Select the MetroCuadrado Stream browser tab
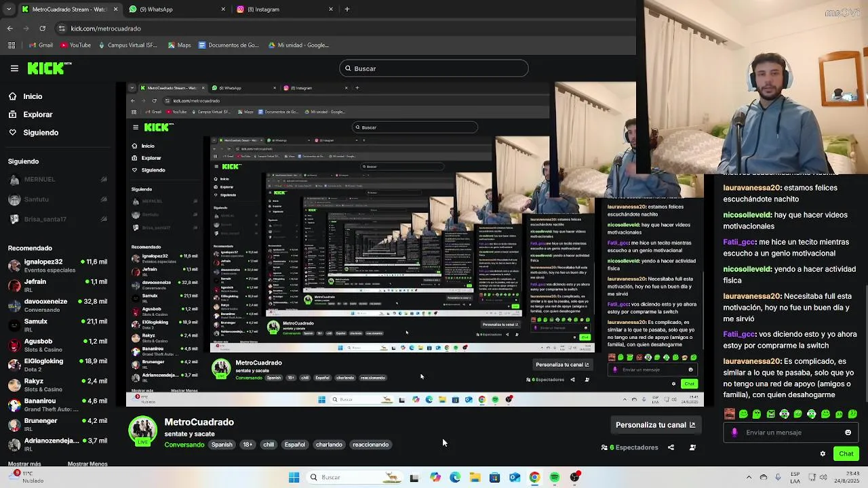868x488 pixels. (70, 9)
